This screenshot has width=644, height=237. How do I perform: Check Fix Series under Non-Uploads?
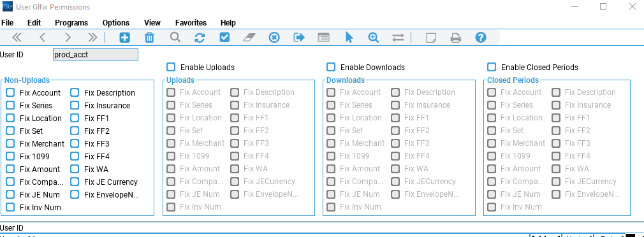[10, 105]
